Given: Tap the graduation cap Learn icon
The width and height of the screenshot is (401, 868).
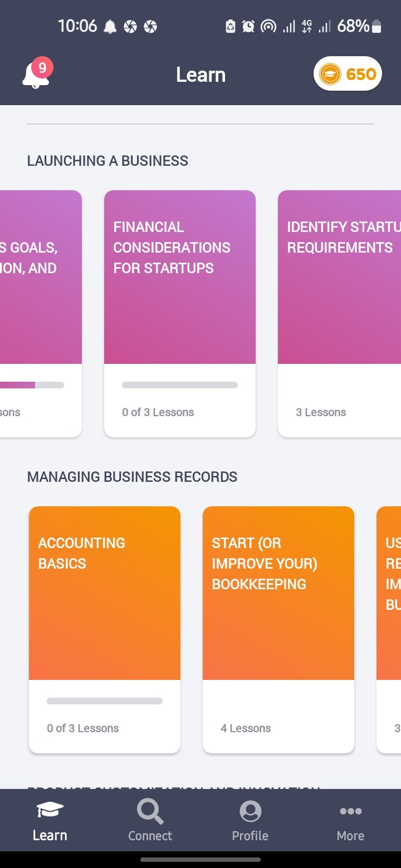Looking at the screenshot, I should [50, 810].
